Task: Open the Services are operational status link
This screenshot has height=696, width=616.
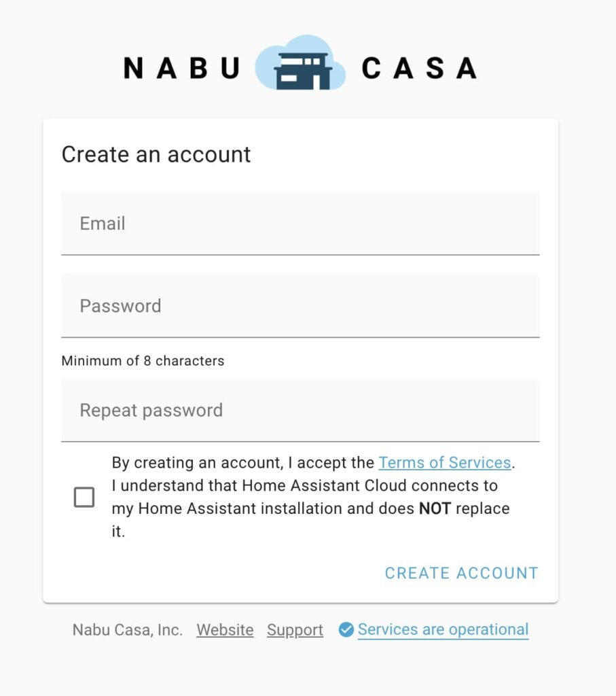Action: tap(443, 630)
